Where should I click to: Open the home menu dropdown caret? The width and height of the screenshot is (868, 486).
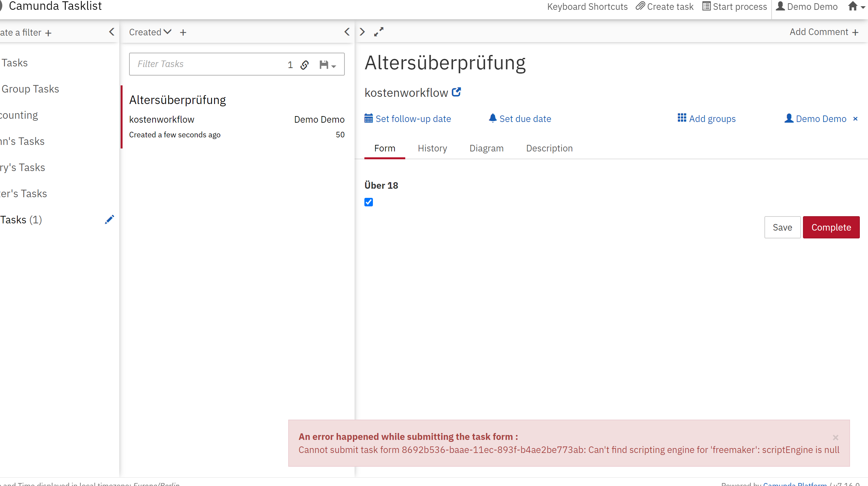pyautogui.click(x=862, y=8)
